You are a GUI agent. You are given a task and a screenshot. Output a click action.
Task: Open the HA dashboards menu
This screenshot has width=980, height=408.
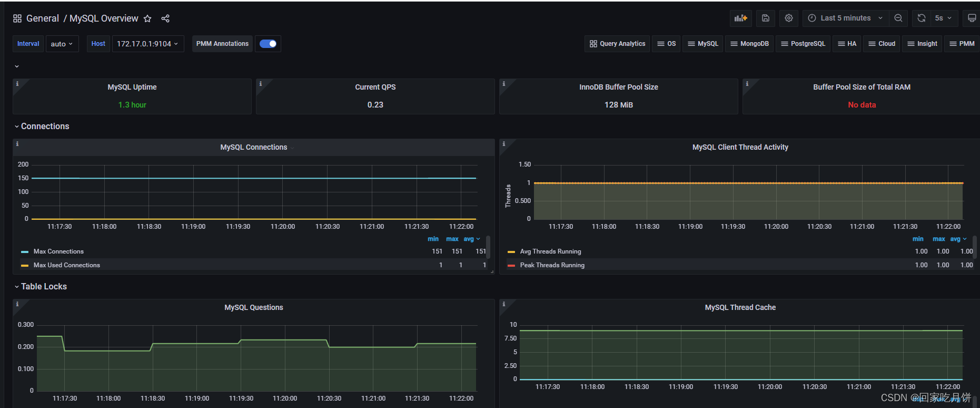point(847,44)
